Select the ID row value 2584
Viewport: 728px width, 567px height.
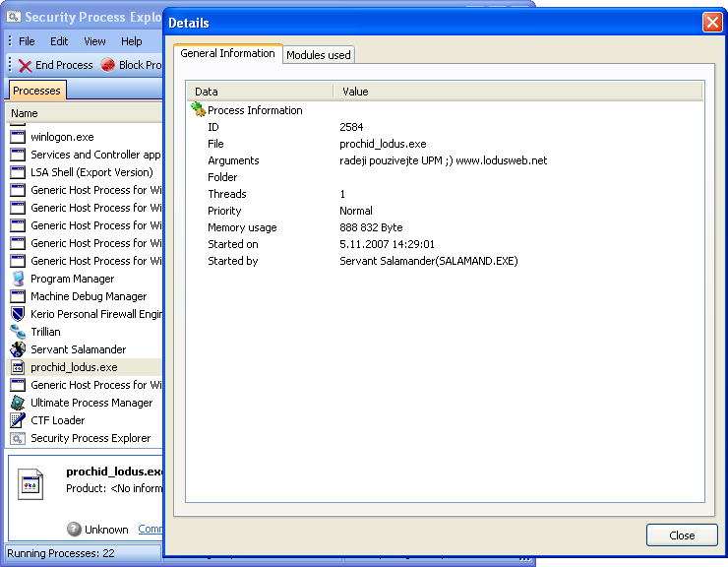[x=351, y=127]
